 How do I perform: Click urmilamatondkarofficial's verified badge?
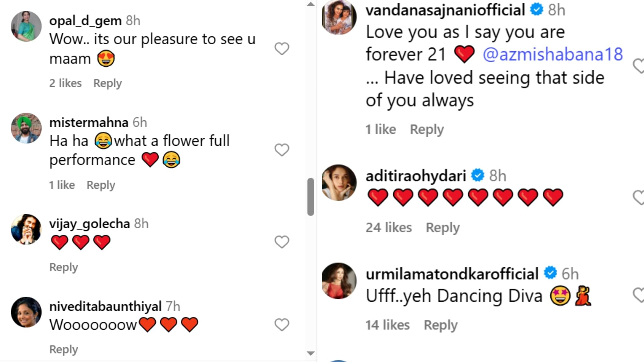point(550,273)
